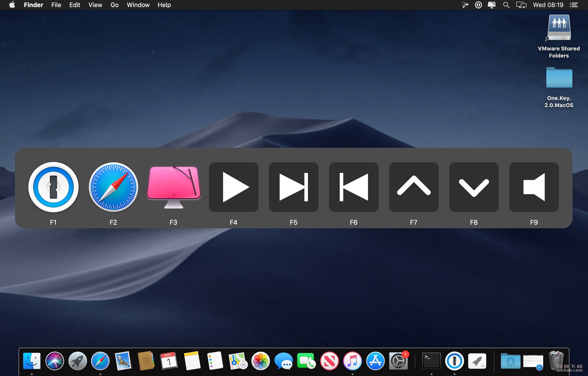This screenshot has height=376, width=588.
Task: Click the projector-shaped icon in menu bar
Action: point(465,5)
